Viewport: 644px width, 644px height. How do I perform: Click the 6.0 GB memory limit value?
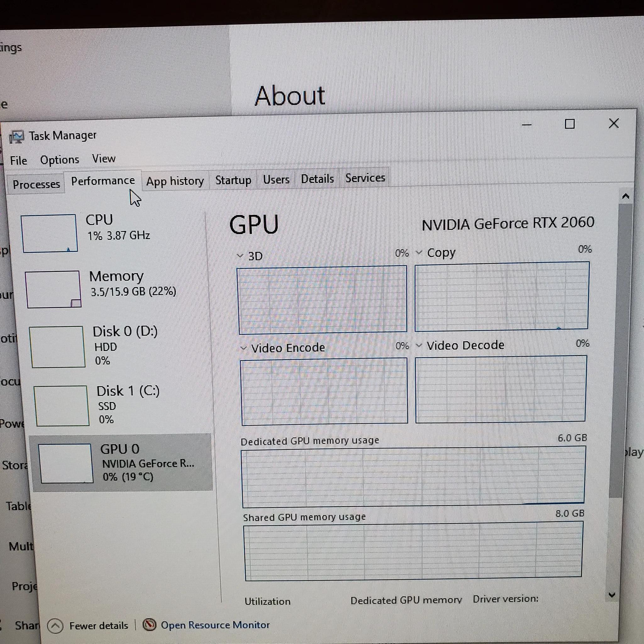click(572, 438)
